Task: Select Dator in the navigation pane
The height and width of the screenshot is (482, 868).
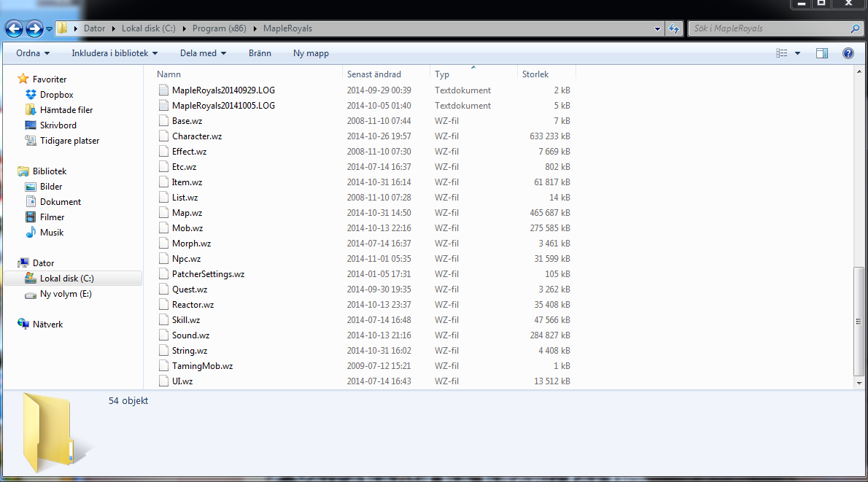Action: click(x=43, y=263)
